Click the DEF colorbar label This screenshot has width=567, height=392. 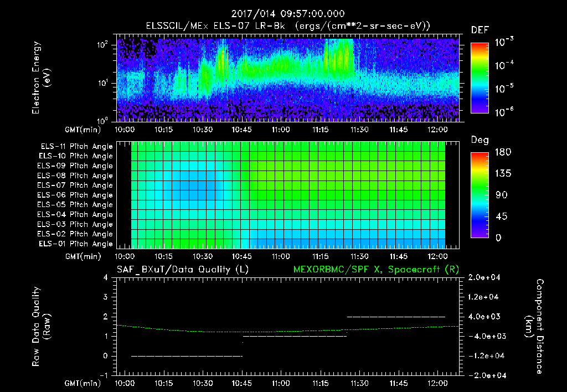tap(480, 30)
